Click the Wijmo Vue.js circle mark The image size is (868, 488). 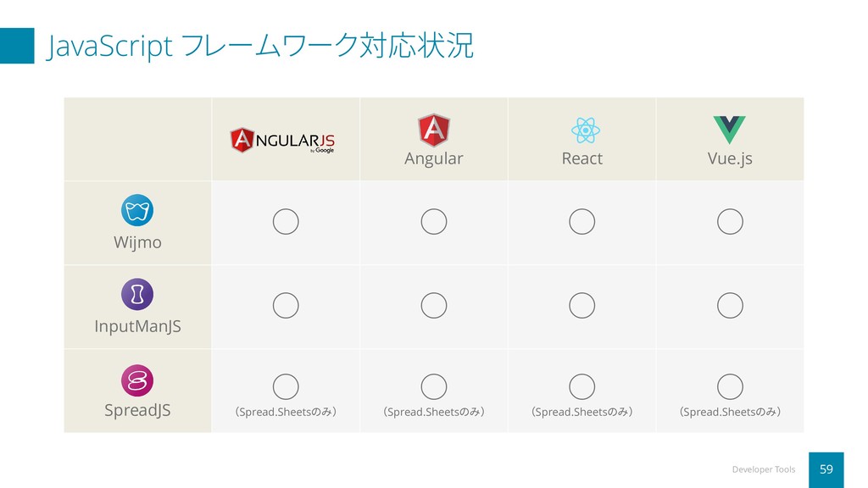(x=730, y=221)
